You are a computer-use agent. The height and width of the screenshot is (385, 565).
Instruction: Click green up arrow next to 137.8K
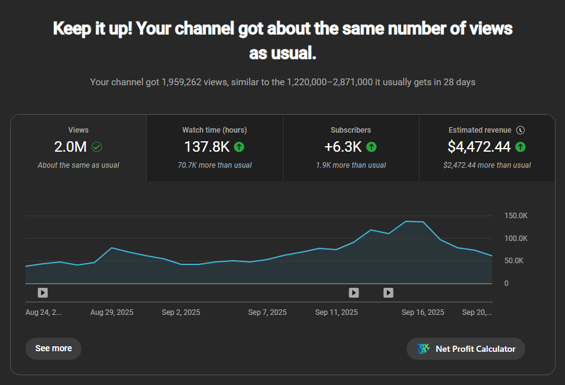click(239, 147)
